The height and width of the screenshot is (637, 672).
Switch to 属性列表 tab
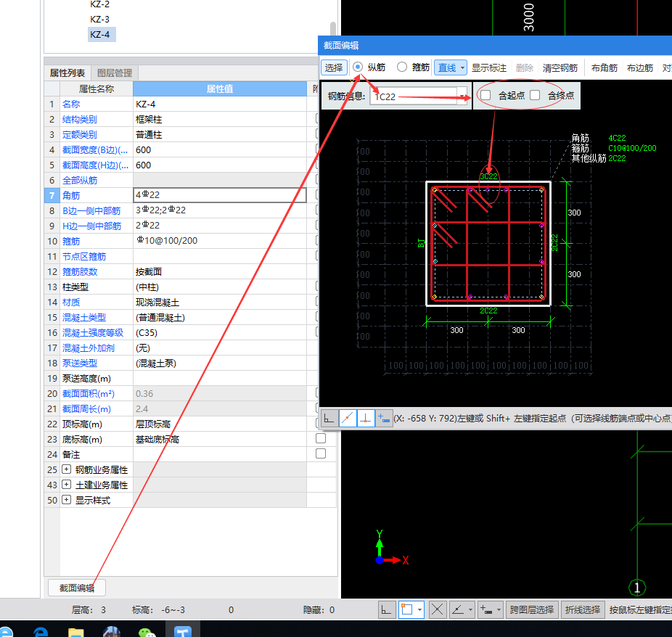click(x=67, y=73)
